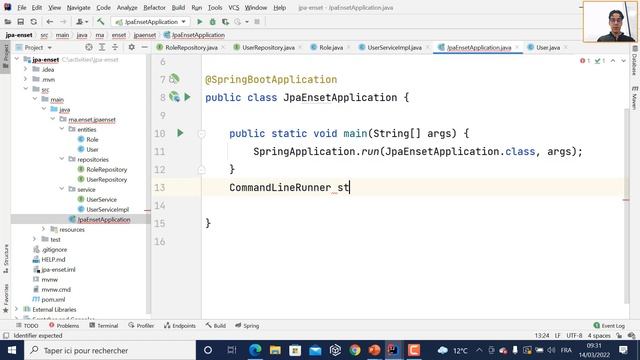Screen dimensions: 640x360
Task: Open Google Chrome from the taskbar
Action: 355,350
